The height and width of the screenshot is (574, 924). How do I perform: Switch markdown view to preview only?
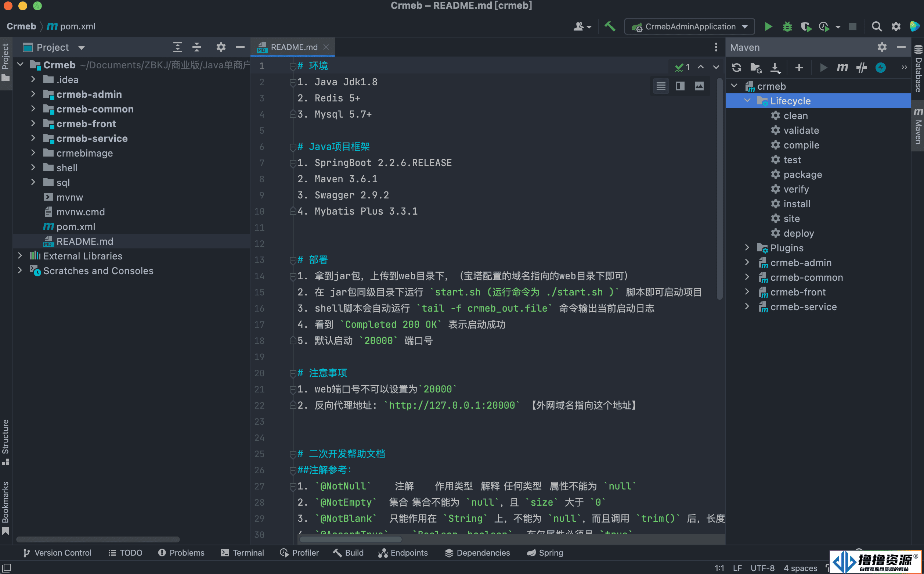[x=699, y=86]
